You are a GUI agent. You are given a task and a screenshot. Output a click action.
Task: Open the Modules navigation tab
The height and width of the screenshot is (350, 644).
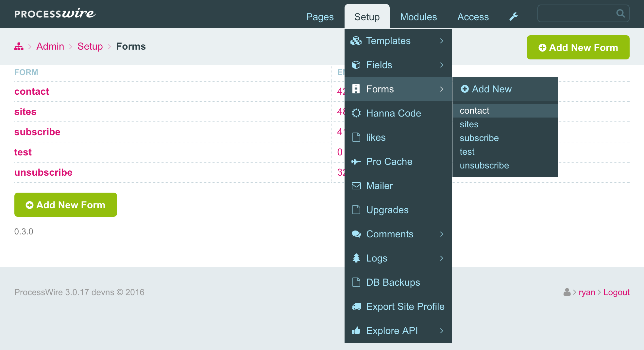418,17
